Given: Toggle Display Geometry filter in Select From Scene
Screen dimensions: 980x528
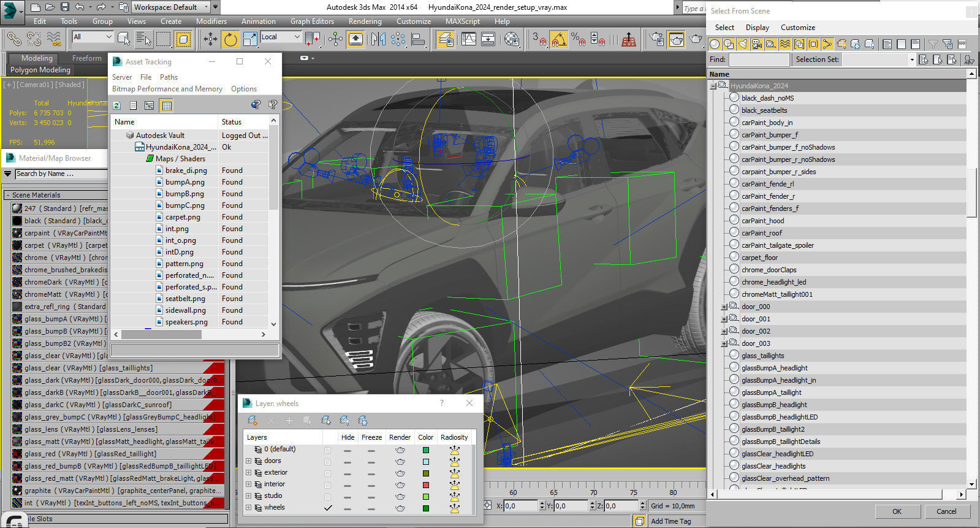Looking at the screenshot, I should [x=715, y=44].
